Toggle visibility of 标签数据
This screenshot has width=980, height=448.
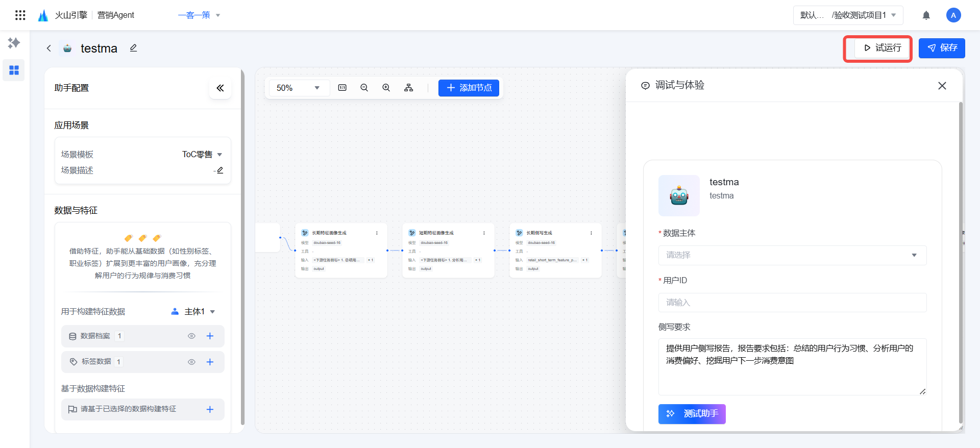[192, 362]
